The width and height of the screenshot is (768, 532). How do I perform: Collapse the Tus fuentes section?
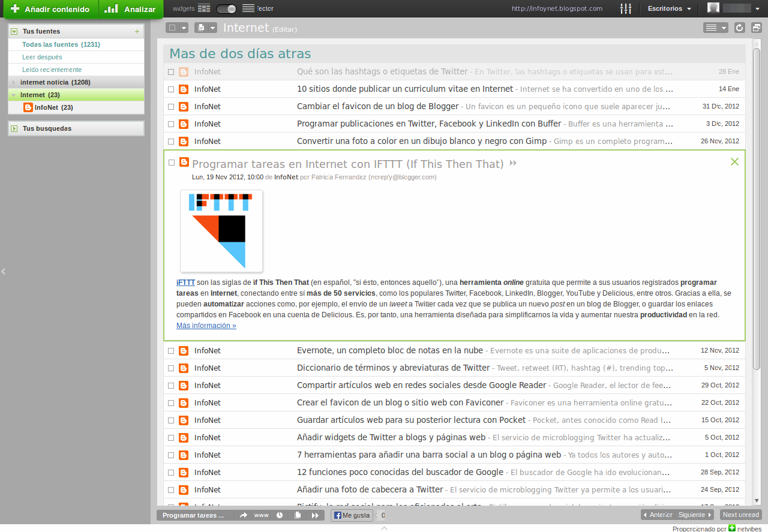[x=14, y=31]
